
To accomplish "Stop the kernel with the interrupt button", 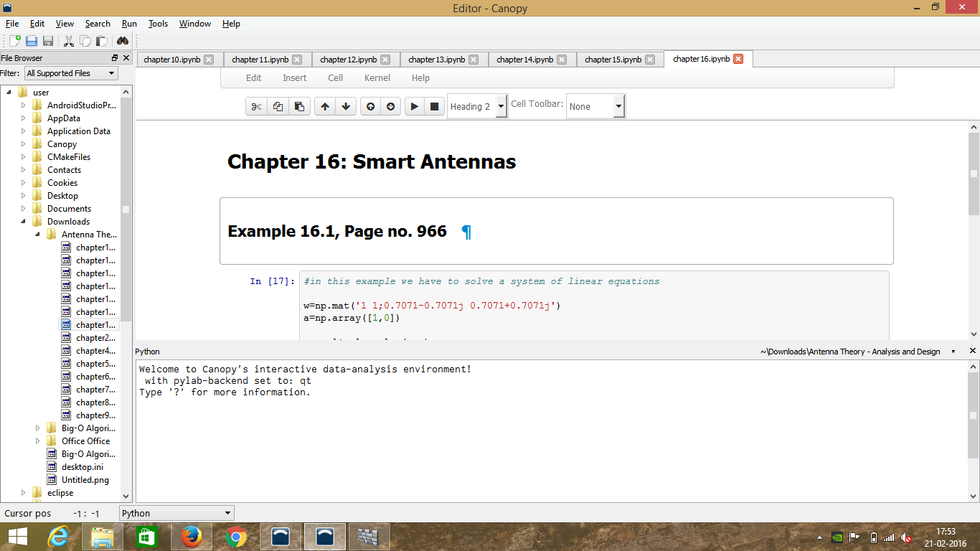I will click(x=434, y=107).
